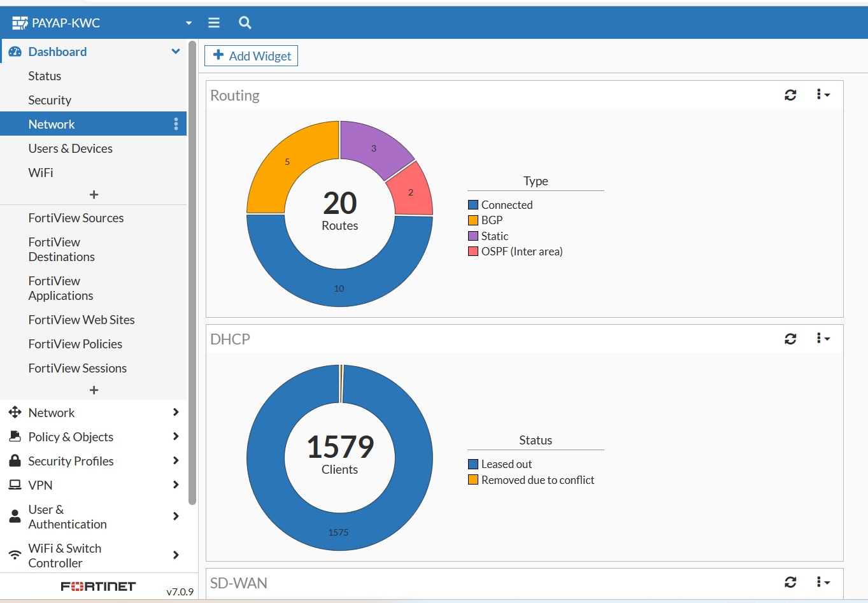Click the hamburger menu toggle icon
The image size is (868, 603).
214,23
